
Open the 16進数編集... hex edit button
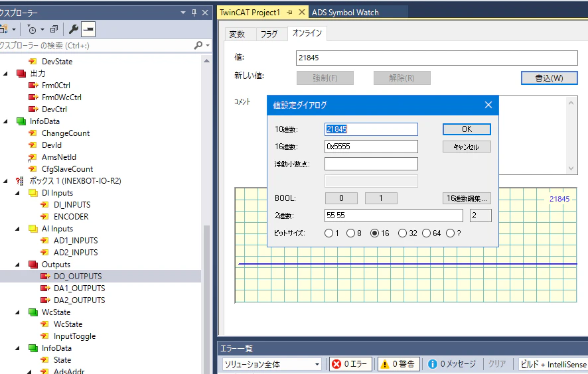tap(467, 198)
